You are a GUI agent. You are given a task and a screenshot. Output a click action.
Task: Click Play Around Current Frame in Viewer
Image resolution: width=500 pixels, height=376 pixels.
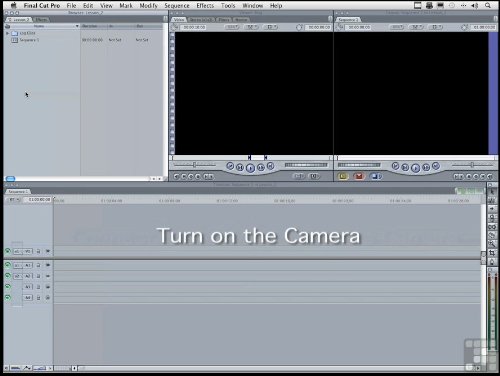[261, 167]
